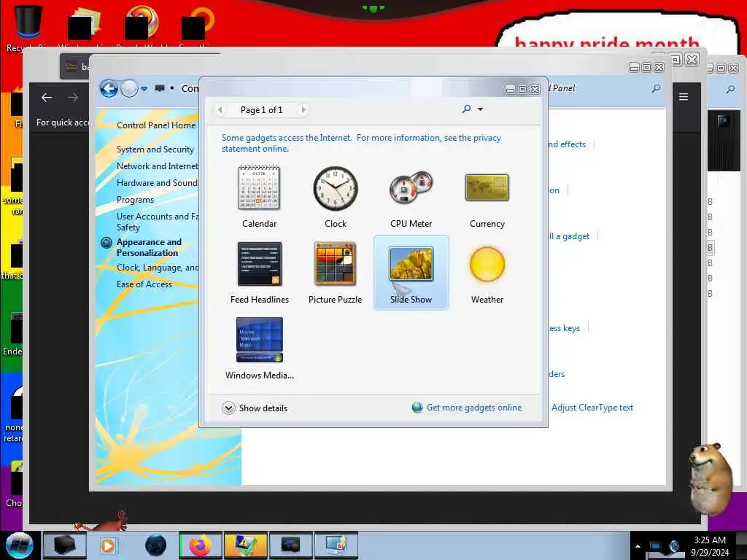Expand Show details in gadget gallery

point(255,408)
